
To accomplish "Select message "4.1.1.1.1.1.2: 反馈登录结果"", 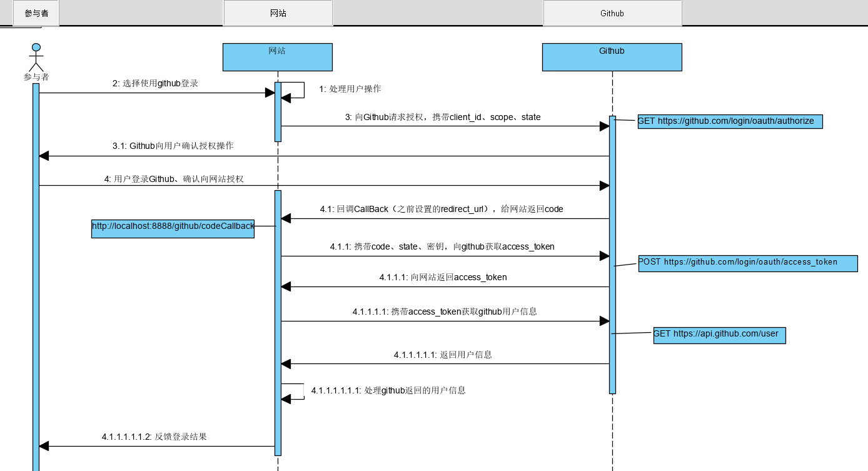I will [154, 437].
